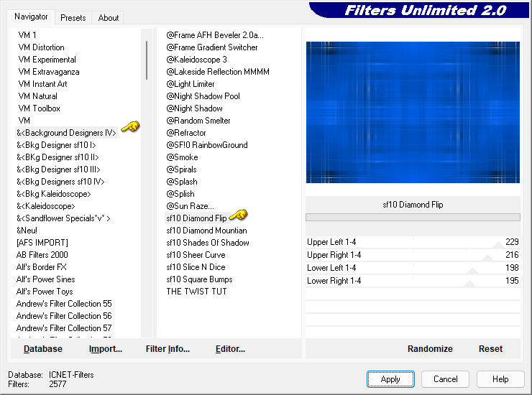Choose the @Kaleidoscope 3 filter
The height and width of the screenshot is (395, 532).
click(196, 60)
